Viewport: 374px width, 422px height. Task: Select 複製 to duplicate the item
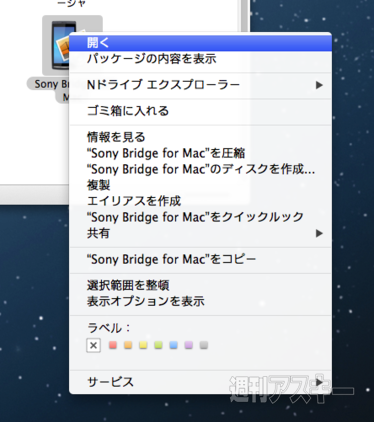coord(200,185)
